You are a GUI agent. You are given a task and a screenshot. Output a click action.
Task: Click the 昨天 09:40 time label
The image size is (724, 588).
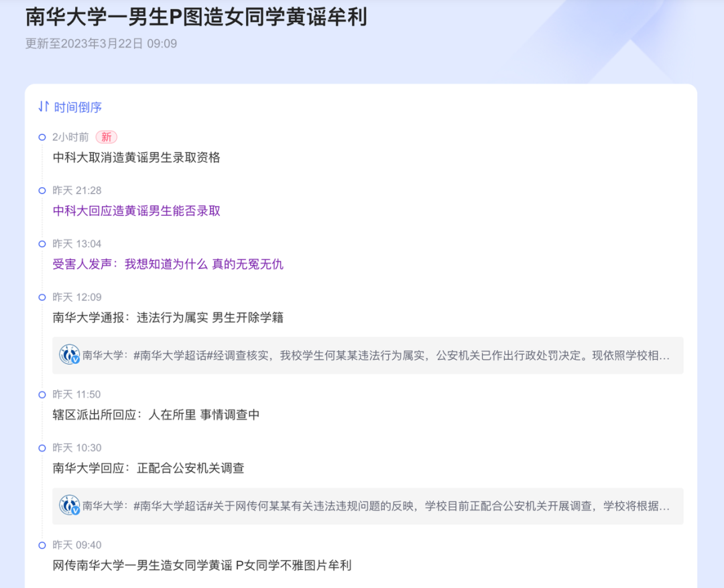[x=76, y=545]
